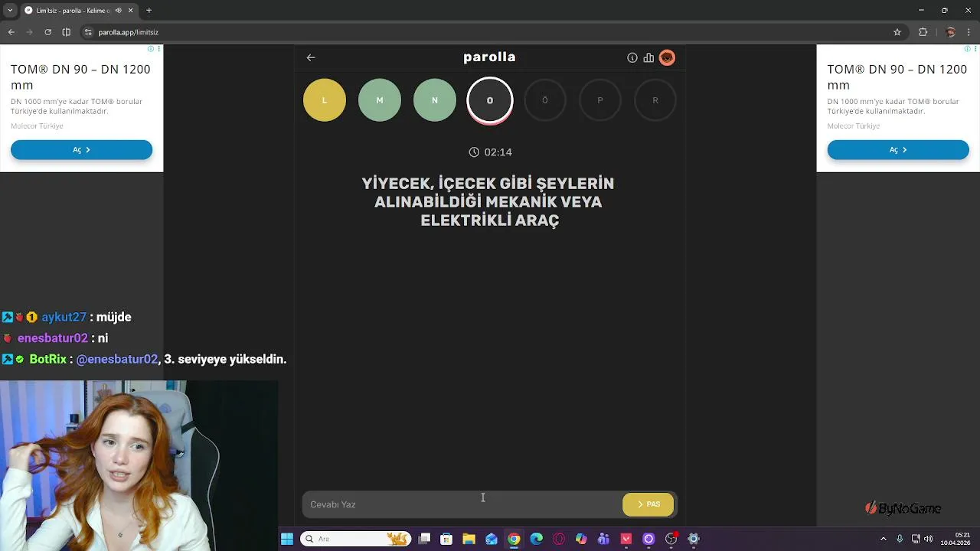Open OBS Studio from taskbar
This screenshot has width=980, height=551.
coord(671,540)
